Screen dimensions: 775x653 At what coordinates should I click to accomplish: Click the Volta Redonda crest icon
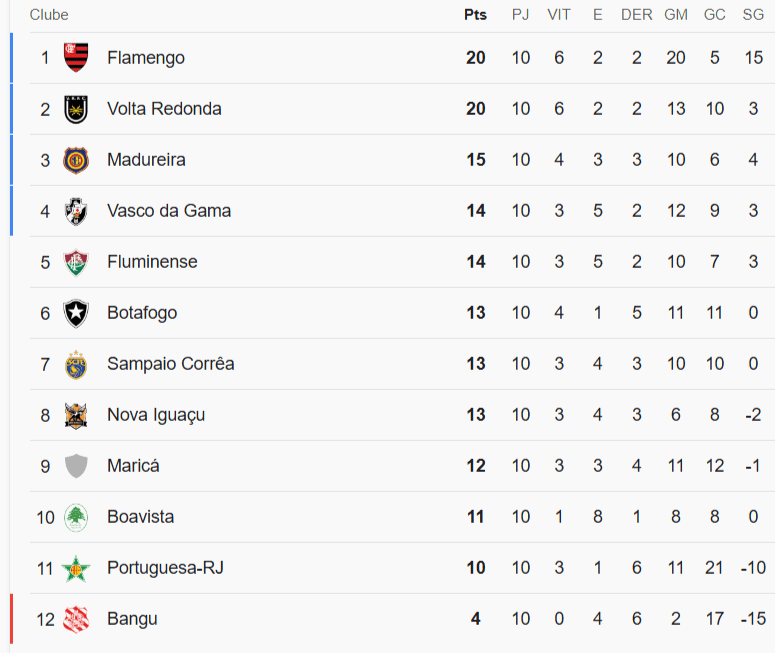click(x=76, y=109)
